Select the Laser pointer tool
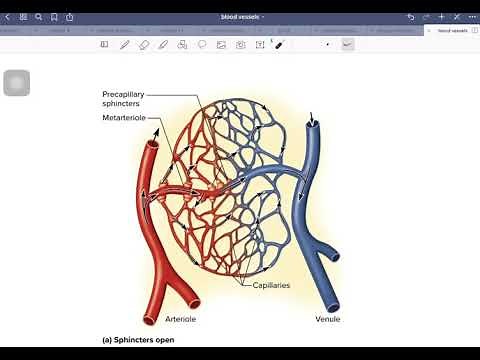 280,44
